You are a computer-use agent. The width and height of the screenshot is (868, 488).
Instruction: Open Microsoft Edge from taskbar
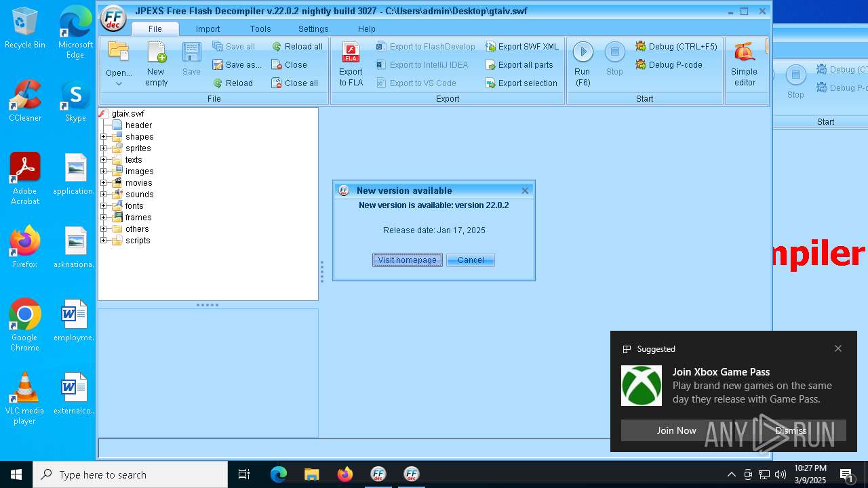(x=279, y=474)
